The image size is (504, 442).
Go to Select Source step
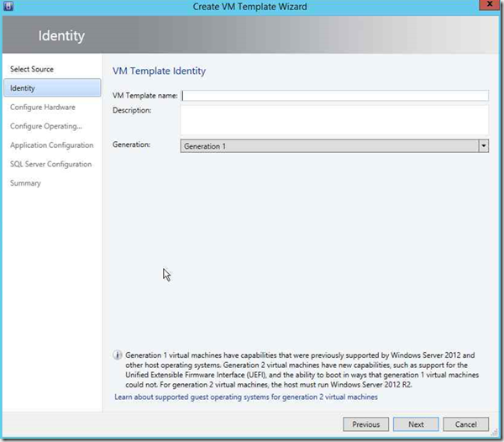click(31, 69)
